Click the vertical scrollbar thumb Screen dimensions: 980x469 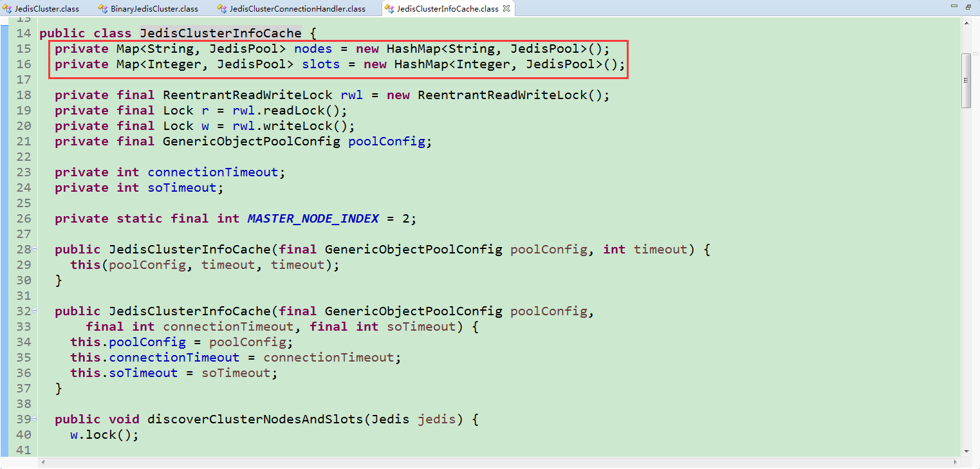pos(966,80)
